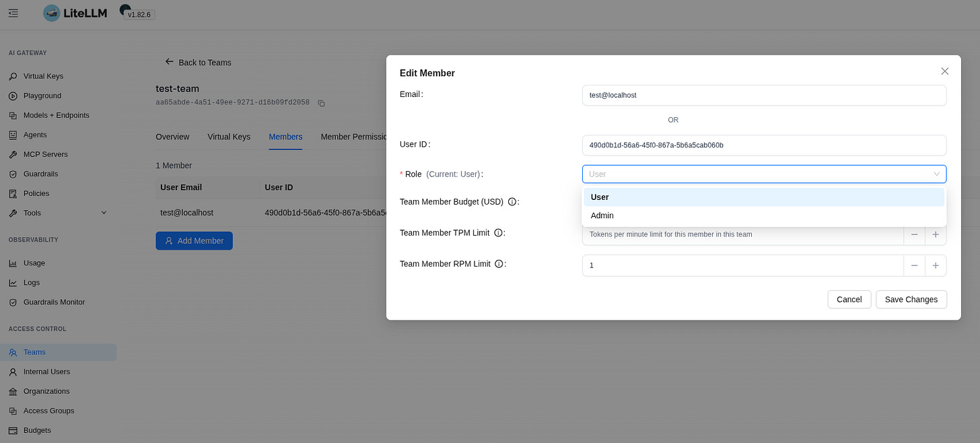Collapse the sidebar with the menu icon
The height and width of the screenshot is (443, 980).
pyautogui.click(x=13, y=13)
